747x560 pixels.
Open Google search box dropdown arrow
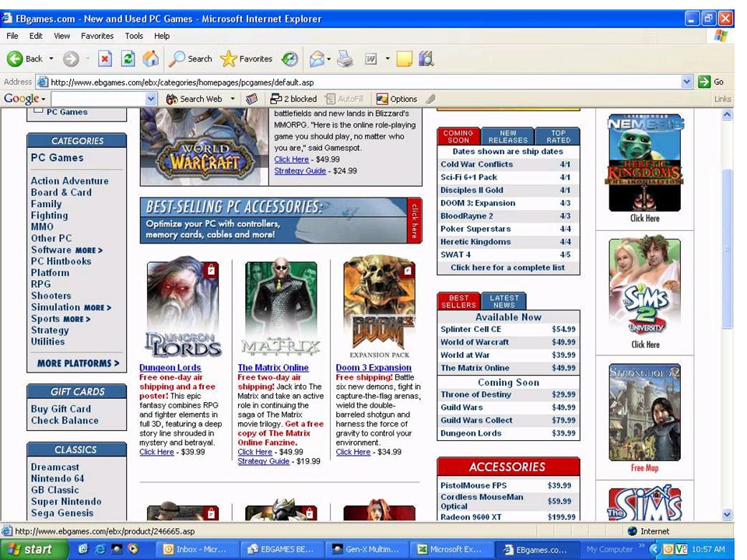[151, 99]
